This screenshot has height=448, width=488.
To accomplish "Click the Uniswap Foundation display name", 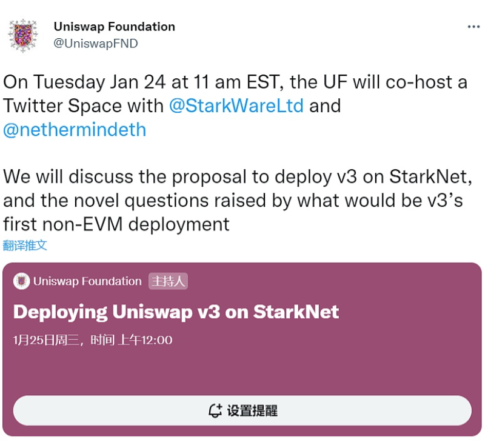I will coord(113,26).
